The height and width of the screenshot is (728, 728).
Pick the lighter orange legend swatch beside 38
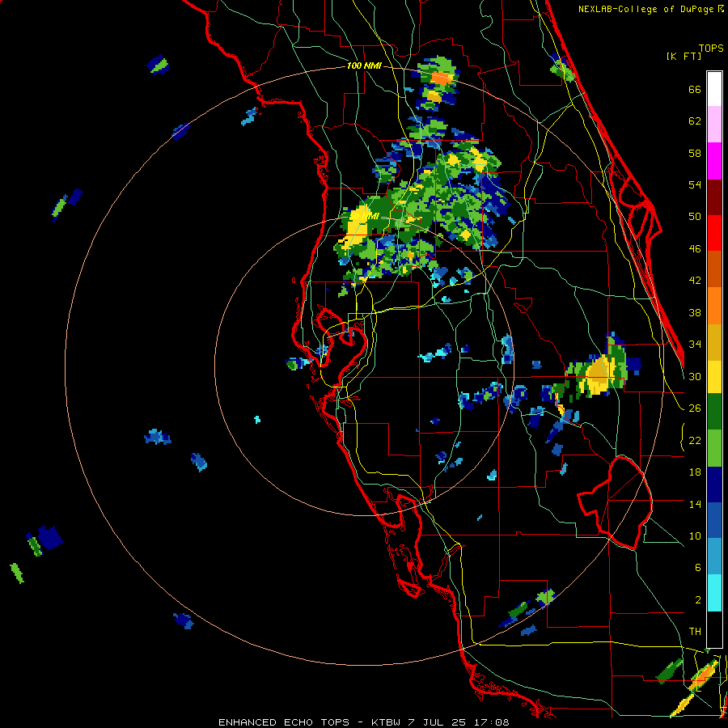pos(714,306)
